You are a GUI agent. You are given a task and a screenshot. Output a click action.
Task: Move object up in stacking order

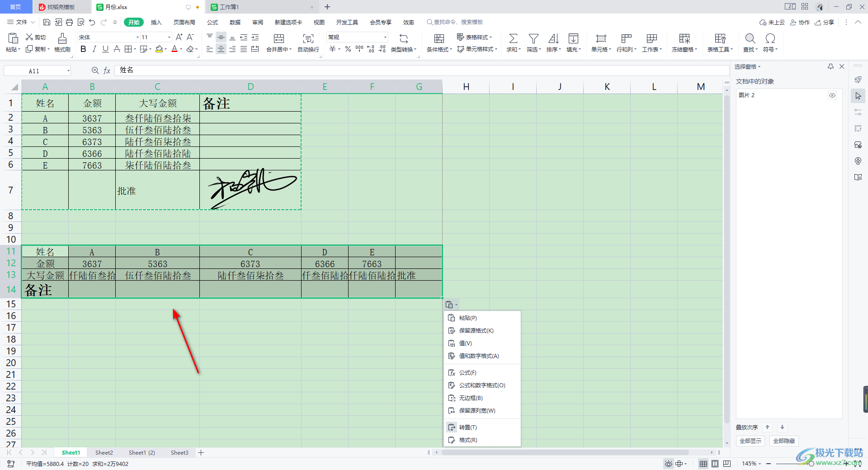coord(767,427)
